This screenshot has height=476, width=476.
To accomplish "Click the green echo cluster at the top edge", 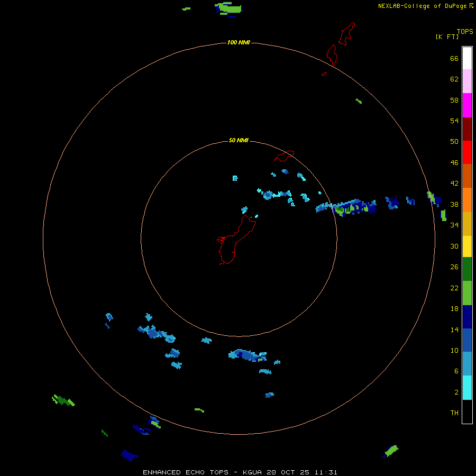I will coord(229,9).
